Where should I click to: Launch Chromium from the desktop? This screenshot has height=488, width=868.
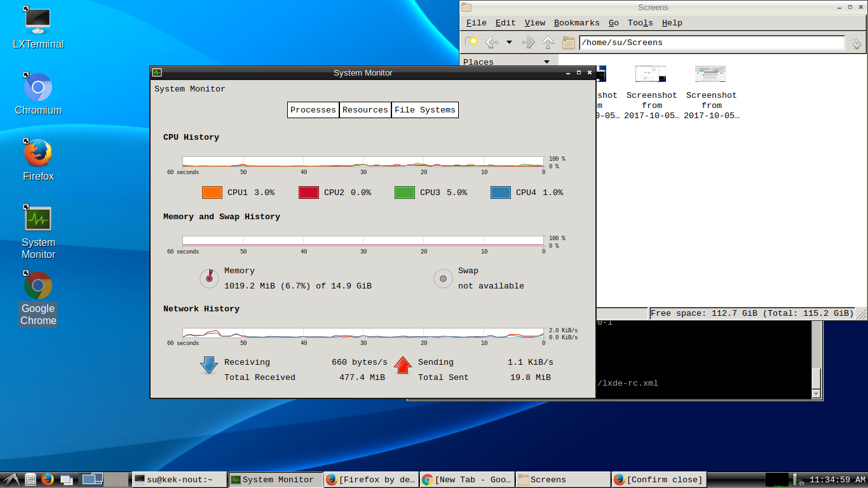(x=38, y=94)
